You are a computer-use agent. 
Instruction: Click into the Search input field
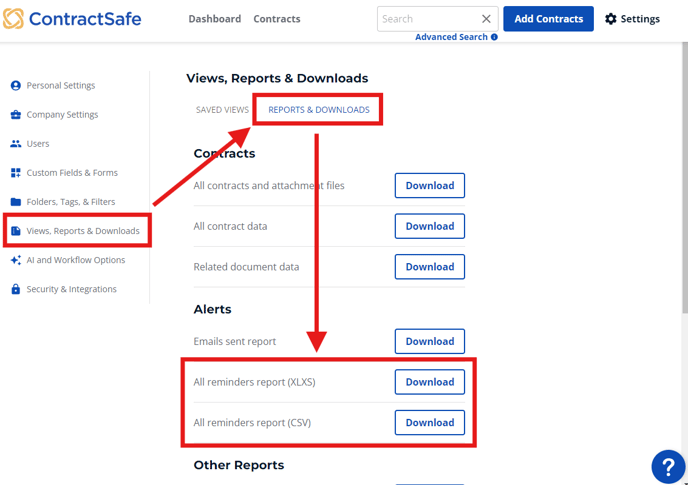[x=429, y=19]
